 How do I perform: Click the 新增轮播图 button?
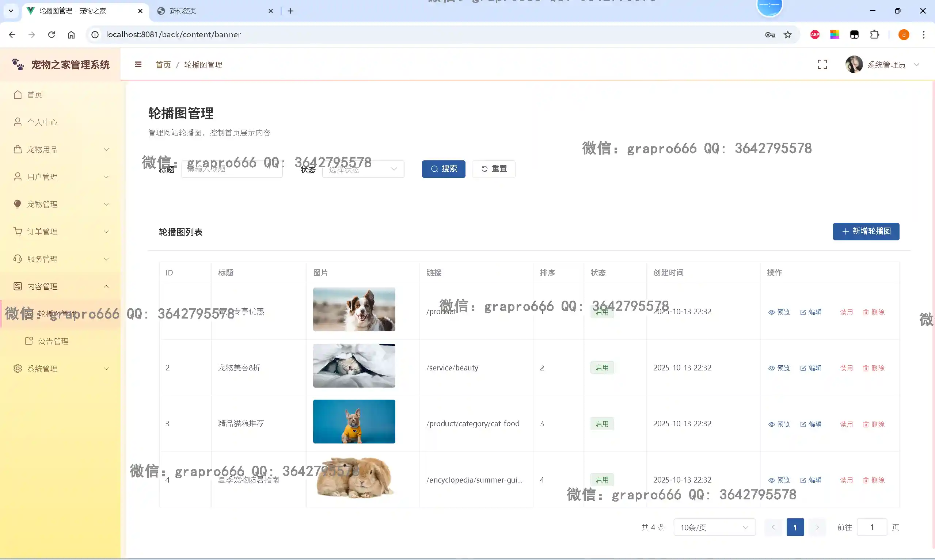click(866, 231)
